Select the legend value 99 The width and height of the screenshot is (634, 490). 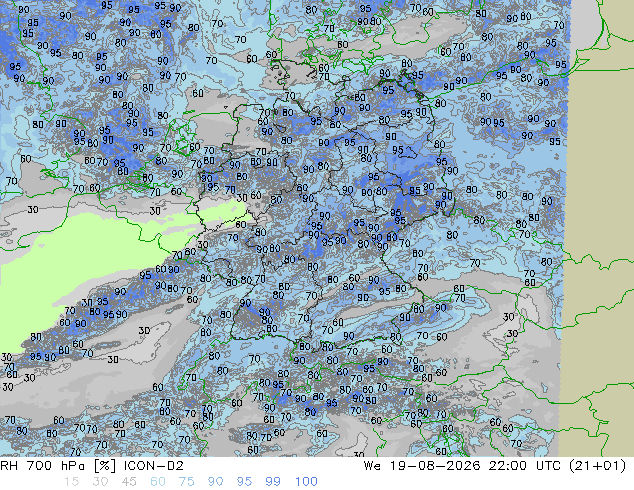click(273, 482)
